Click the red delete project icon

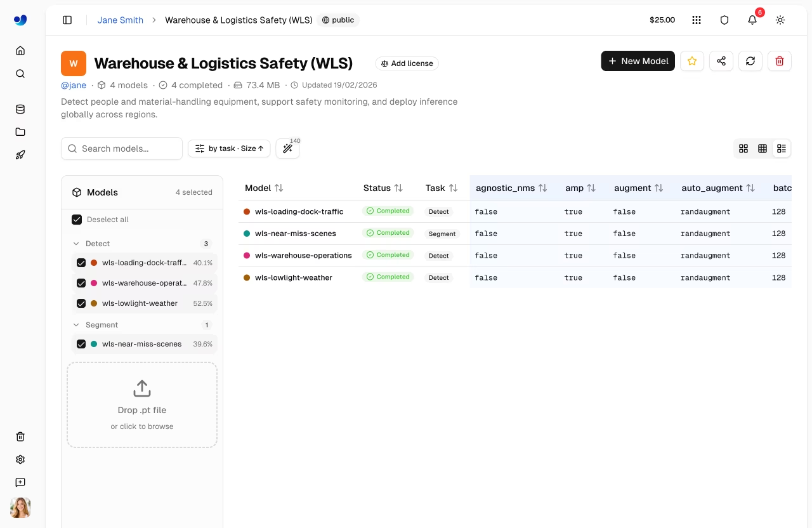[x=780, y=61]
